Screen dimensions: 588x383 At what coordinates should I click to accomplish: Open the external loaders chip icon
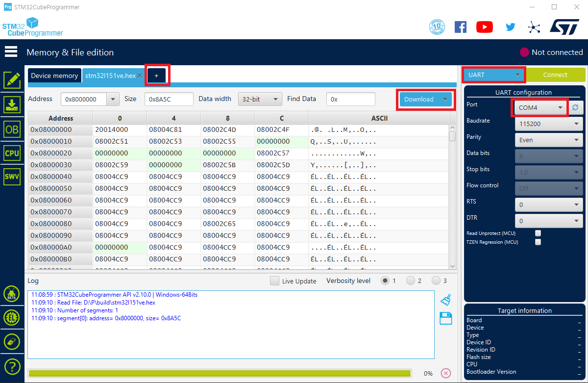12,318
